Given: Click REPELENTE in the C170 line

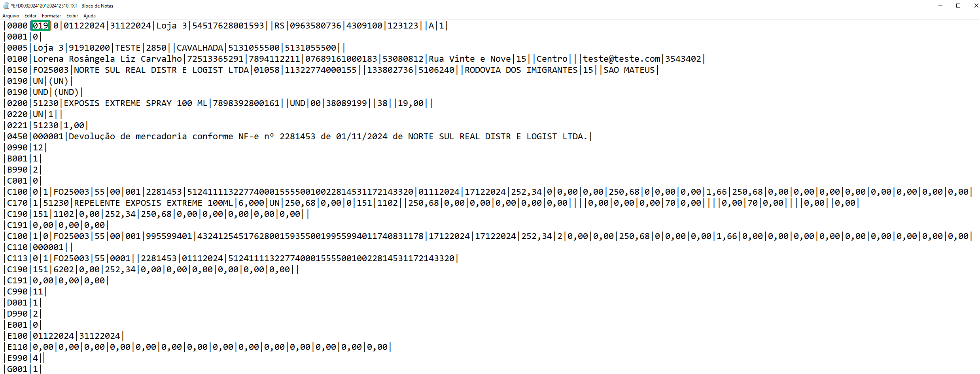Looking at the screenshot, I should tap(97, 203).
